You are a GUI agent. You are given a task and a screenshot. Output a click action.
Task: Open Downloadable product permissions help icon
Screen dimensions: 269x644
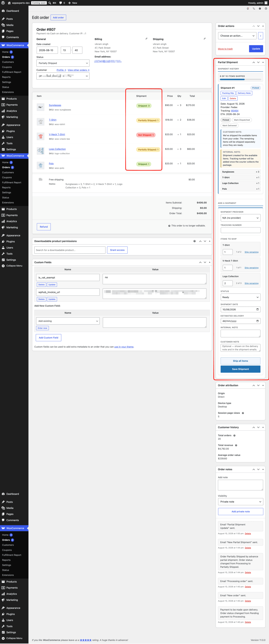click(x=195, y=241)
